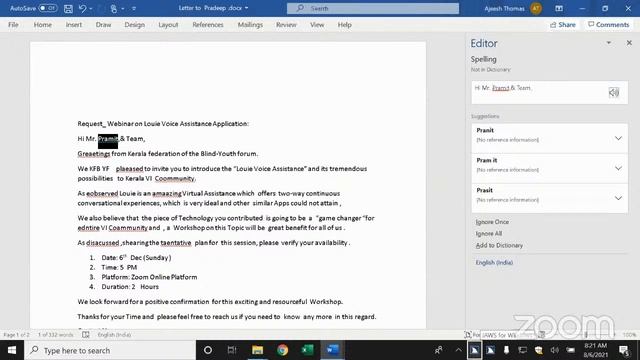The width and height of the screenshot is (640, 360).
Task: Open the Undo history dropdown arrow
Action: pyautogui.click(x=91, y=8)
